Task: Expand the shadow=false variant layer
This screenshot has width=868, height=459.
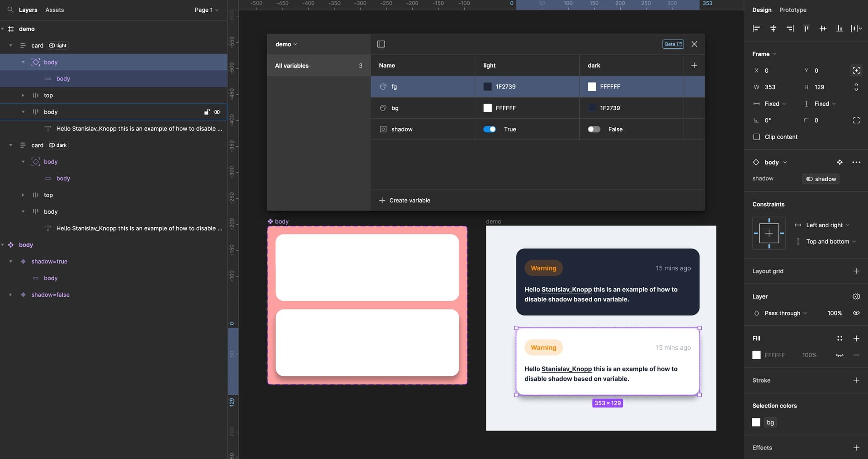Action: click(x=10, y=295)
